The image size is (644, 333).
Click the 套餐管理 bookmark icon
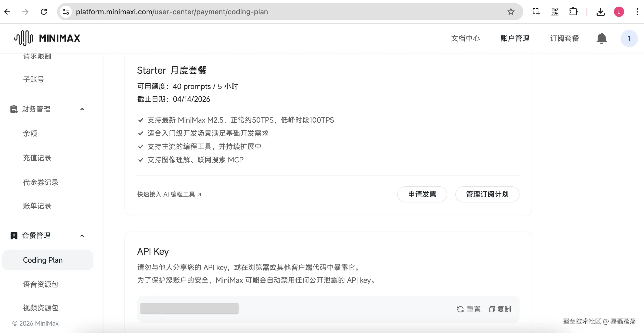coord(14,236)
